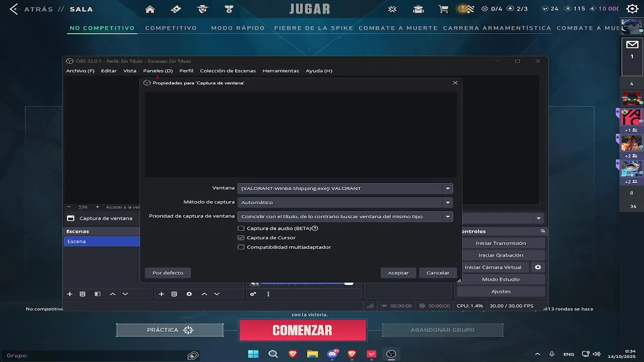Add a new scene with the plus icon
Viewport: 644px width, 362px height.
click(70, 294)
